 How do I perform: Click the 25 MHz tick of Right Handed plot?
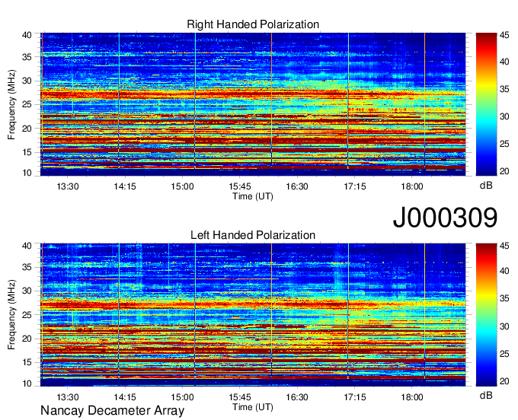tap(27, 104)
